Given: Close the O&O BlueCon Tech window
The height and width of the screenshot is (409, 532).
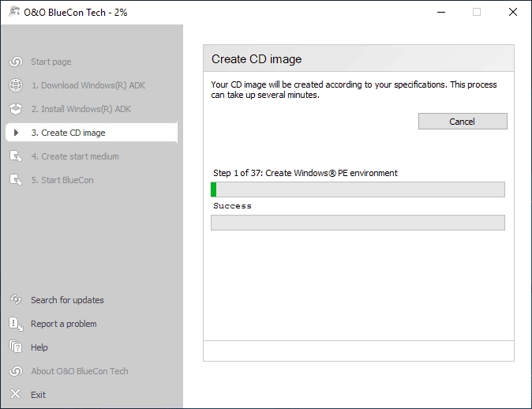Looking at the screenshot, I should click(x=512, y=12).
